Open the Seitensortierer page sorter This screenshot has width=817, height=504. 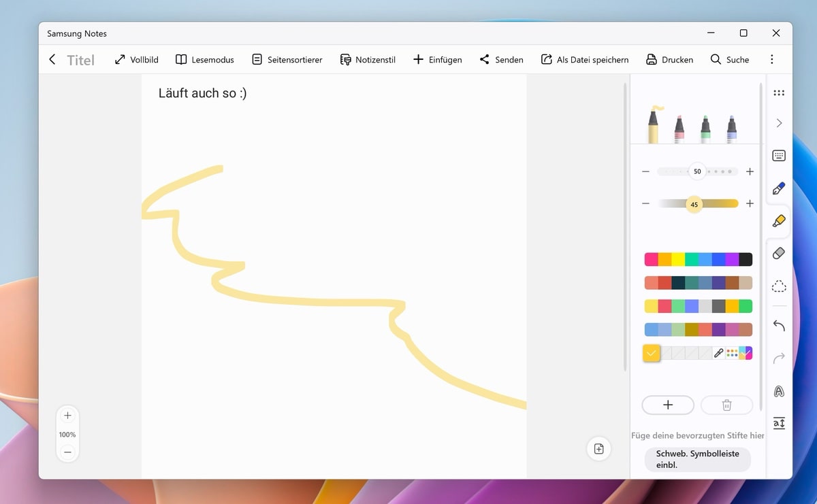click(287, 60)
